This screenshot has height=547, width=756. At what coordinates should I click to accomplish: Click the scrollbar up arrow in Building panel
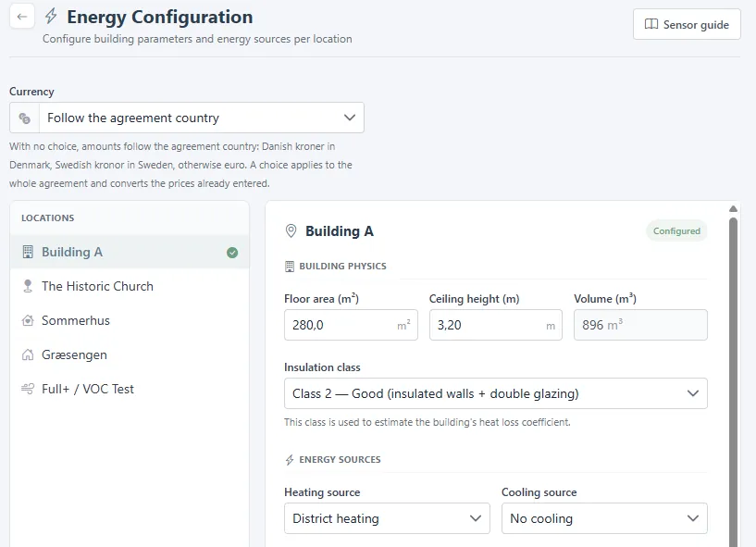tap(734, 209)
